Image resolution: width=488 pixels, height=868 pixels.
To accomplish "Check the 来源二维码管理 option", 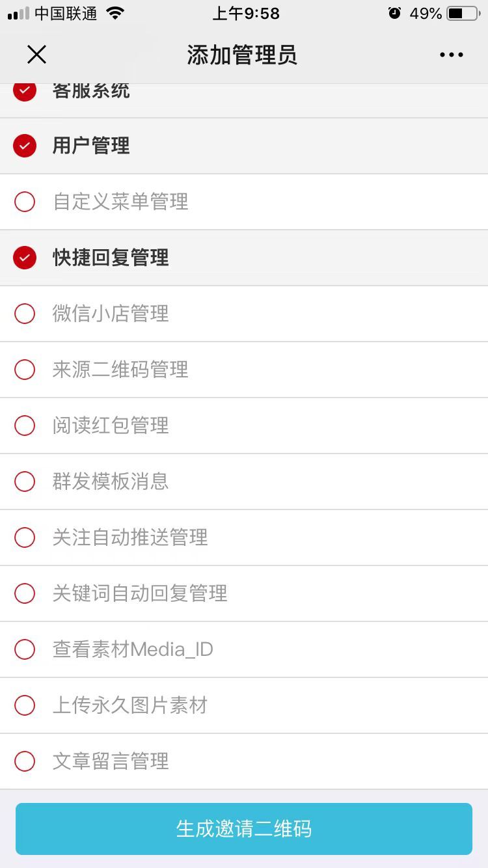I will [x=25, y=370].
